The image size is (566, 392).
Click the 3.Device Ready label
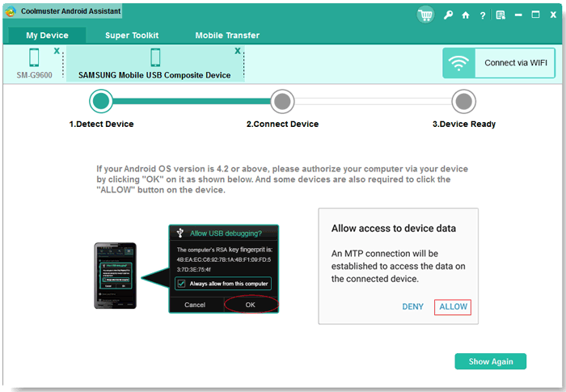464,124
